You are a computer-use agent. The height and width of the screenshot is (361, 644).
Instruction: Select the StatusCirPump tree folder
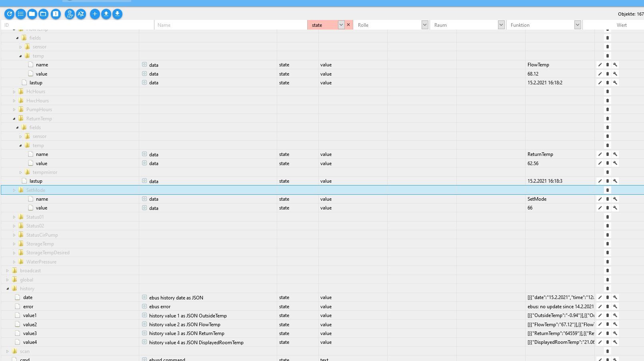[42, 235]
